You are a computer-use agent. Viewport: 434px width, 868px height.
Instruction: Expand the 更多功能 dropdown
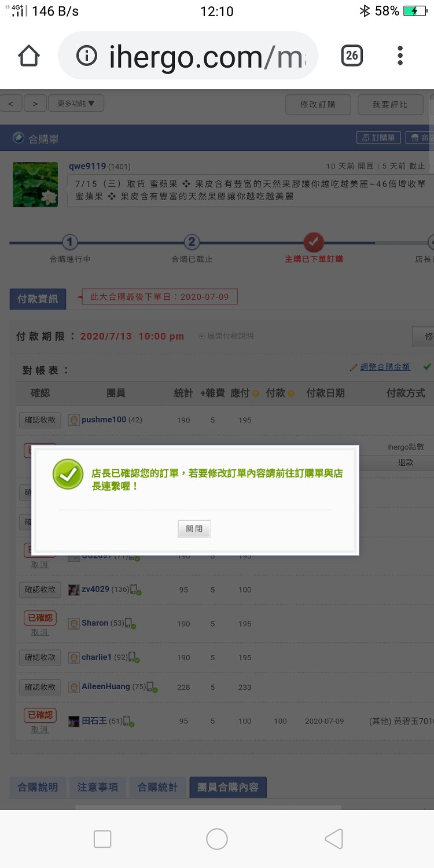pos(76,104)
